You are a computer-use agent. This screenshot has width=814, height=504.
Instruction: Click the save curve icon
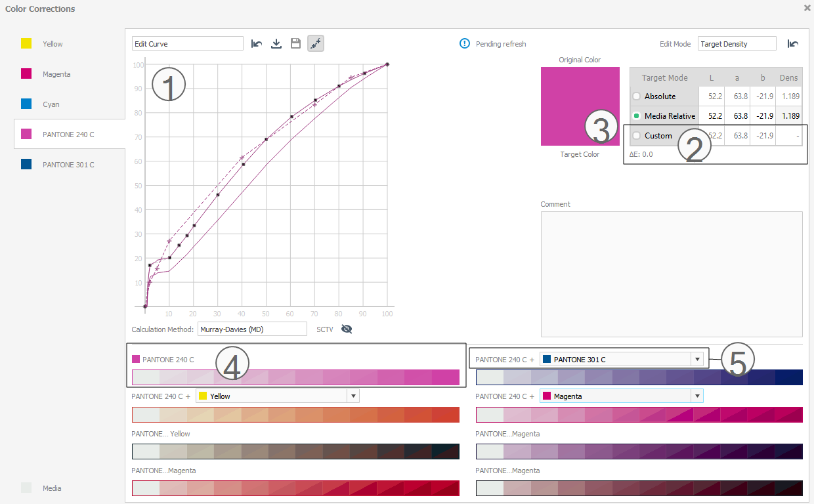pyautogui.click(x=295, y=43)
